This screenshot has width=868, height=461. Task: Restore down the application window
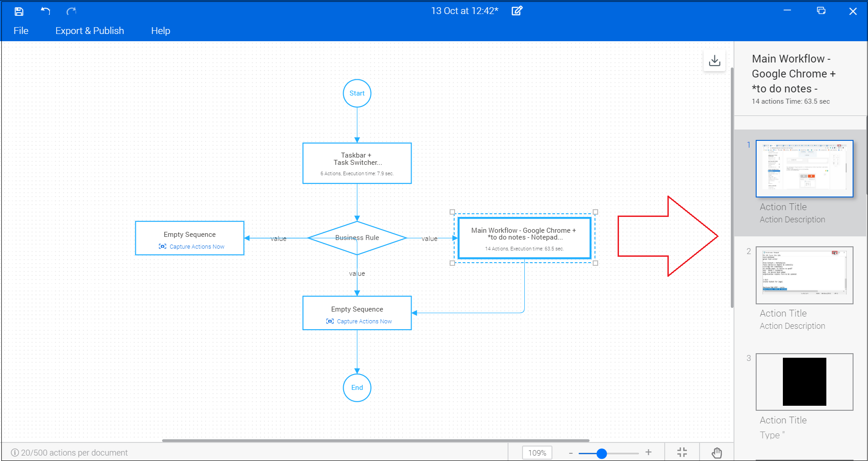(821, 11)
